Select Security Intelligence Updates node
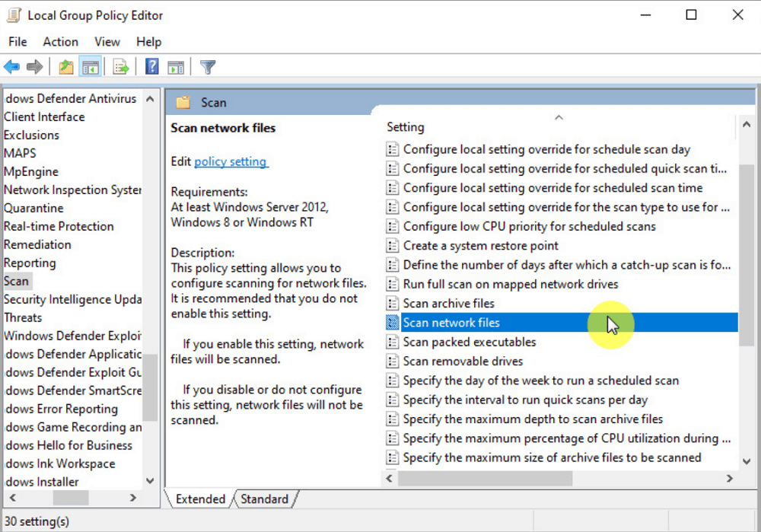761x532 pixels. [x=73, y=300]
